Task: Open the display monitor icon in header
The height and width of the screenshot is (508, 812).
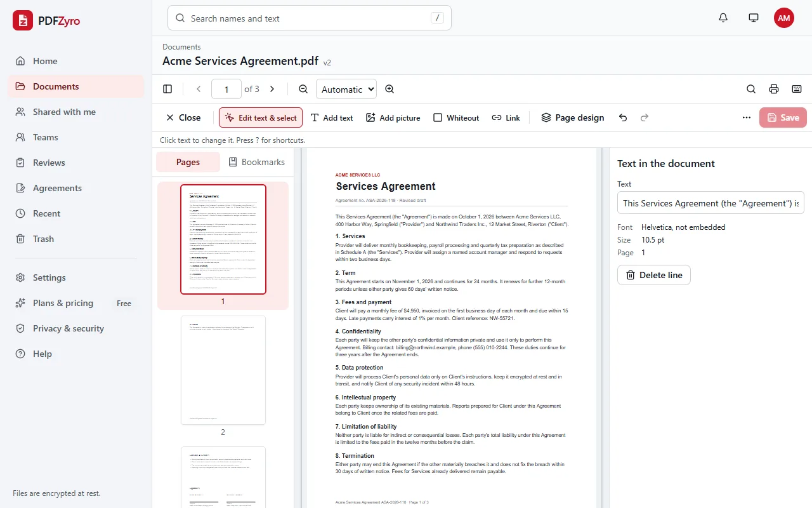Action: pos(754,18)
